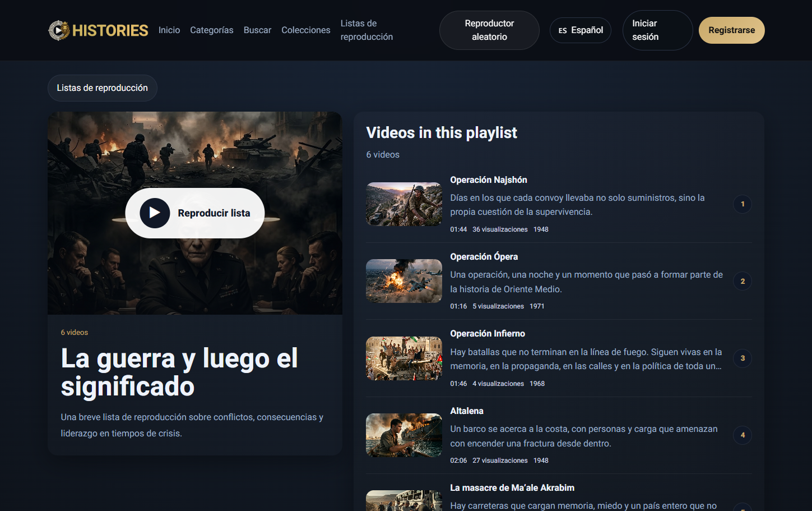Click the 6 videos label above the playlist title

[75, 333]
